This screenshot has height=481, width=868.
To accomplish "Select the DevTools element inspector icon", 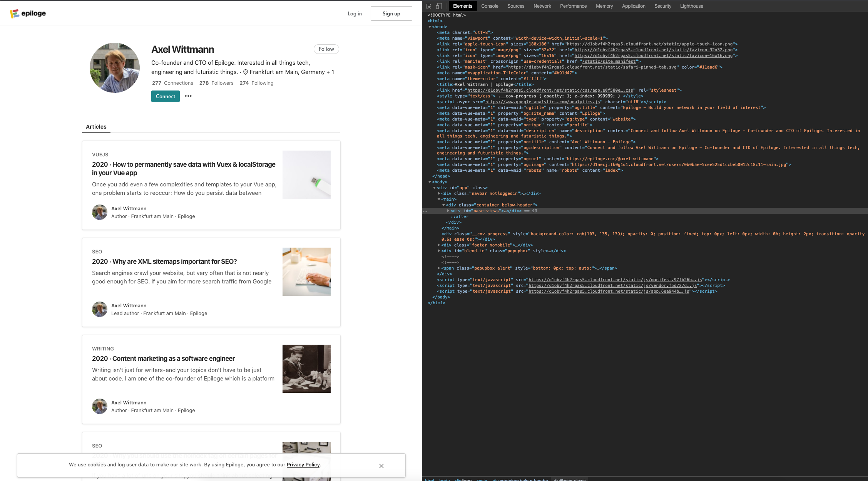I will point(429,6).
